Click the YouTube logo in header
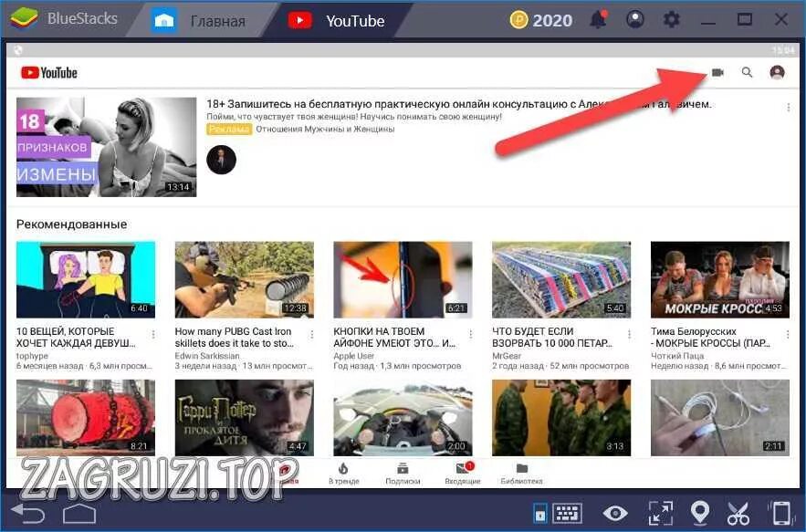The height and width of the screenshot is (532, 806). pyautogui.click(x=48, y=73)
